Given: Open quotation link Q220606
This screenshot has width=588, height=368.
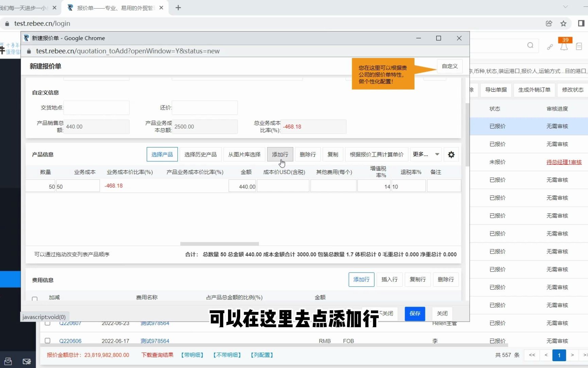Looking at the screenshot, I should click(x=70, y=341).
